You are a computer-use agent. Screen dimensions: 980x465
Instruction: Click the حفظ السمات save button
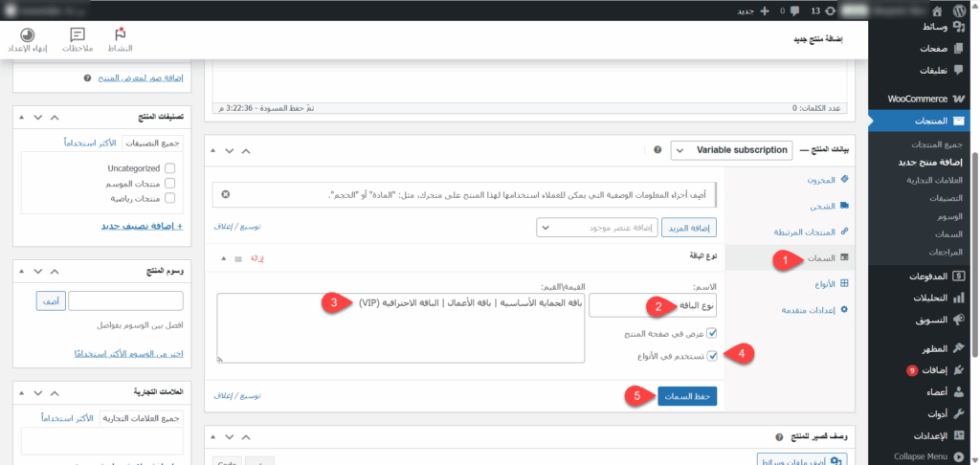click(x=687, y=395)
